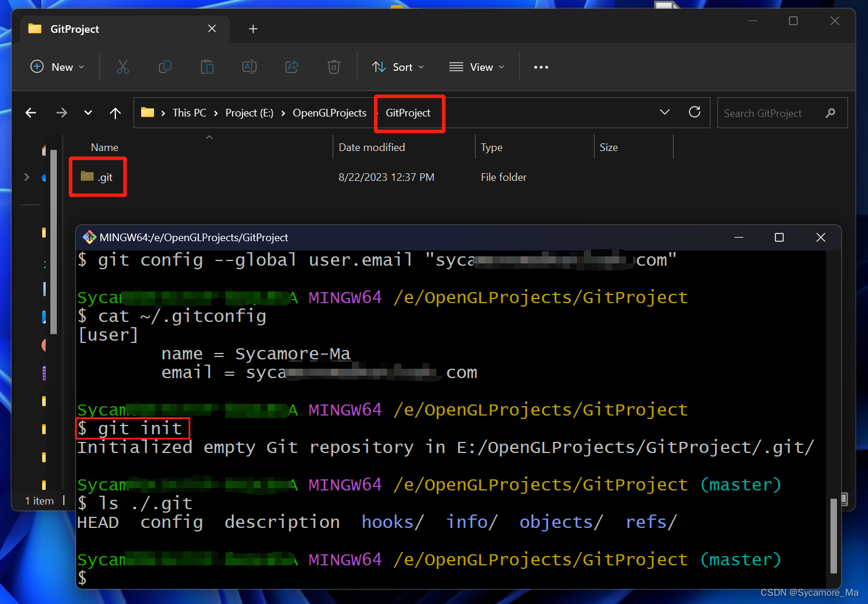Click the 'git init' command line
Viewport: 868px width, 604px height.
130,428
